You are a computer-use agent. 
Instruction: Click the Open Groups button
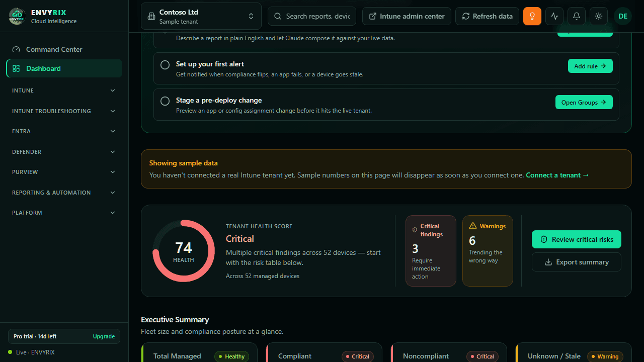(584, 102)
